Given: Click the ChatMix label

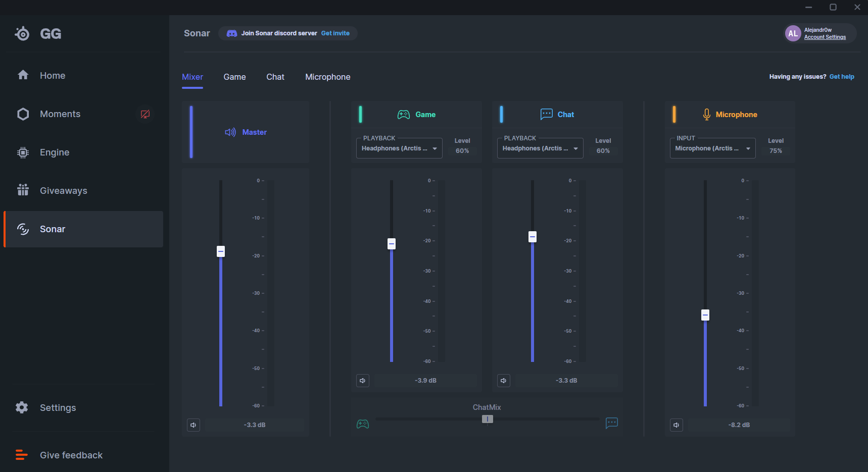Looking at the screenshot, I should (487, 407).
